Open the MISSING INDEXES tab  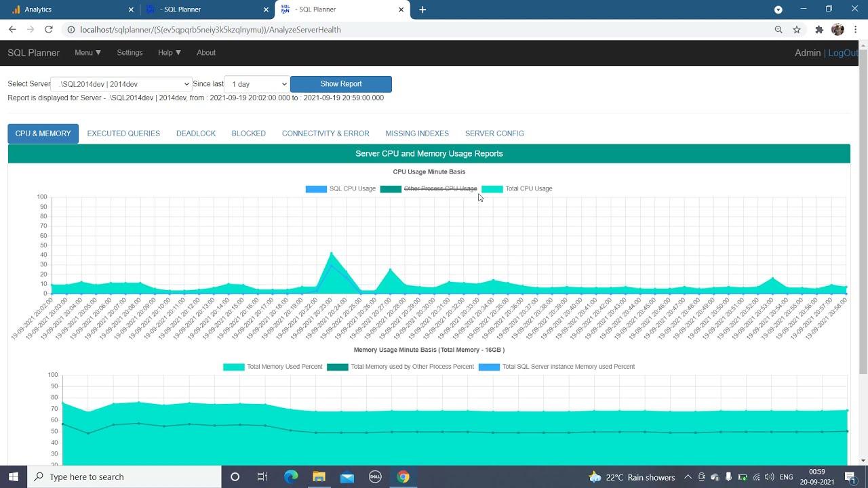tap(417, 134)
